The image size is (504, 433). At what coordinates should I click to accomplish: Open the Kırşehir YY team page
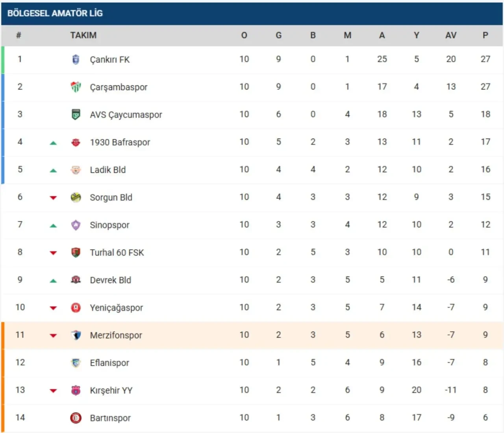(111, 390)
